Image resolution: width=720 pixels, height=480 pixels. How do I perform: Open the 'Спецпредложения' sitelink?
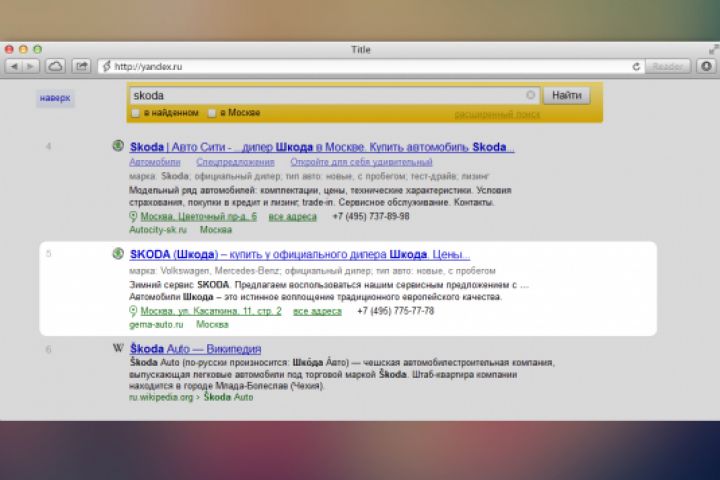[x=235, y=162]
